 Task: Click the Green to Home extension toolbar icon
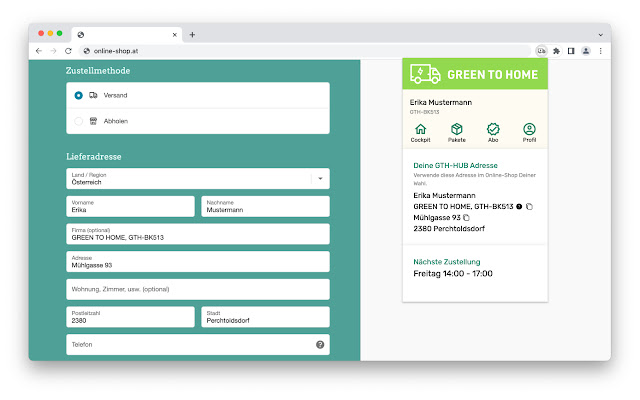[541, 51]
